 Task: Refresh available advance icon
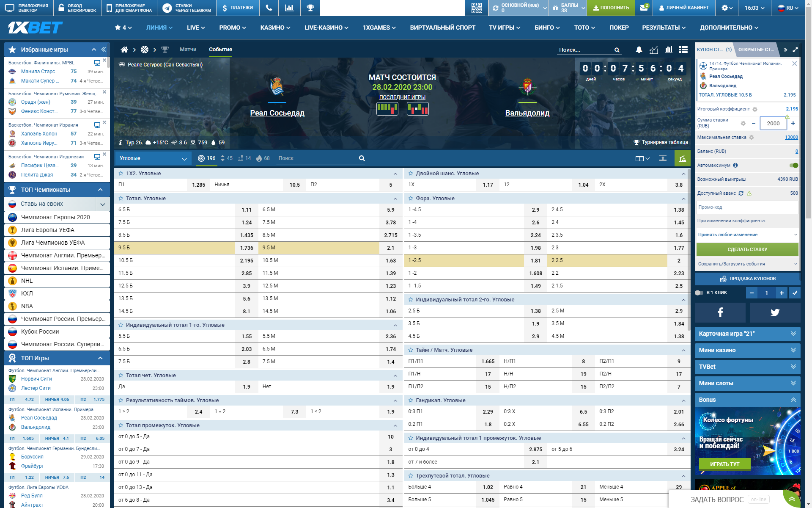(x=741, y=193)
